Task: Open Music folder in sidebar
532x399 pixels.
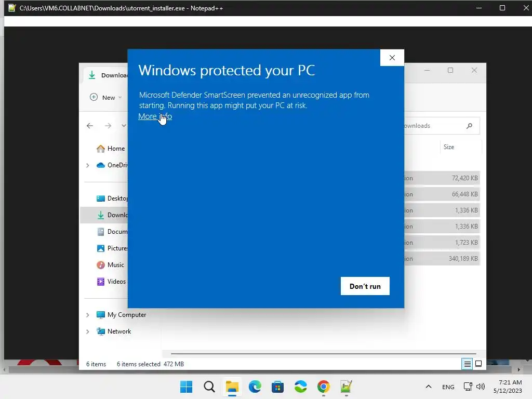Action: pyautogui.click(x=111, y=265)
